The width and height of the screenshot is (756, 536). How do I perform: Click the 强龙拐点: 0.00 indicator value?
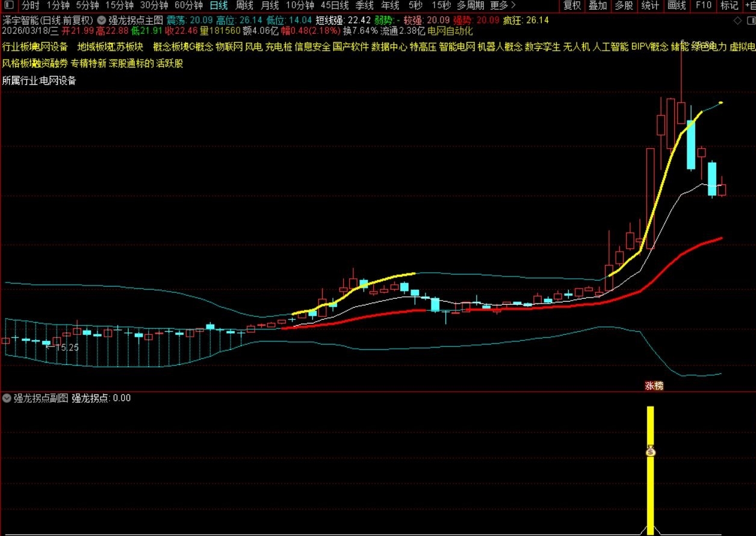101,397
